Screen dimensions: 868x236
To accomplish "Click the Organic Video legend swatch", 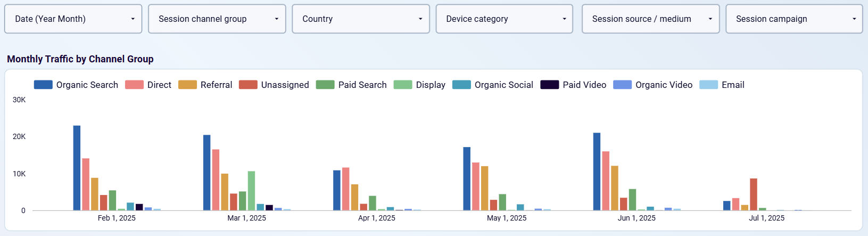I will pos(622,85).
